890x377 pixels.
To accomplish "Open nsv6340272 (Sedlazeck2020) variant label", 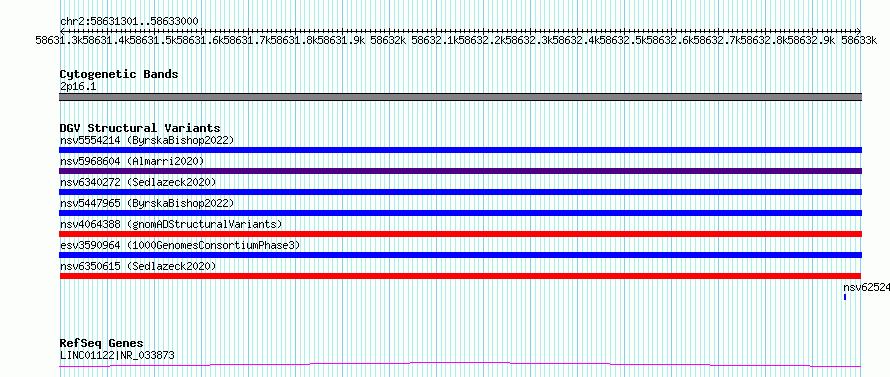I will (x=138, y=182).
